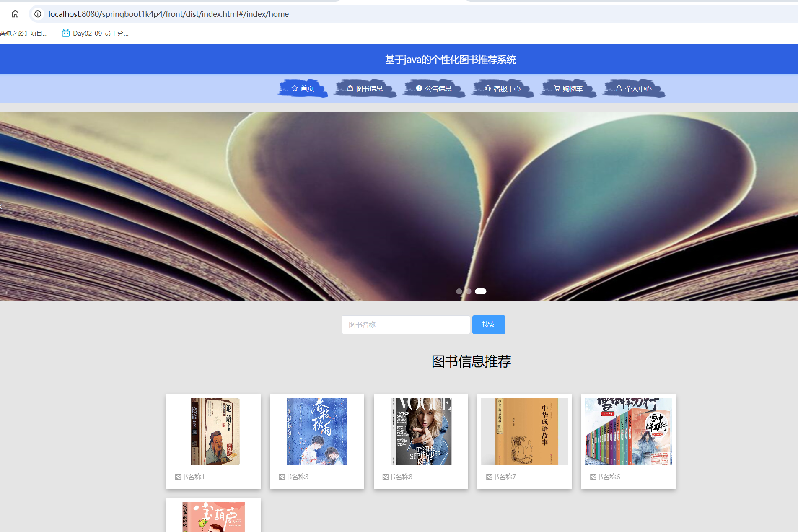798x532 pixels.
Task: Select active third carousel indicator
Action: (481, 291)
